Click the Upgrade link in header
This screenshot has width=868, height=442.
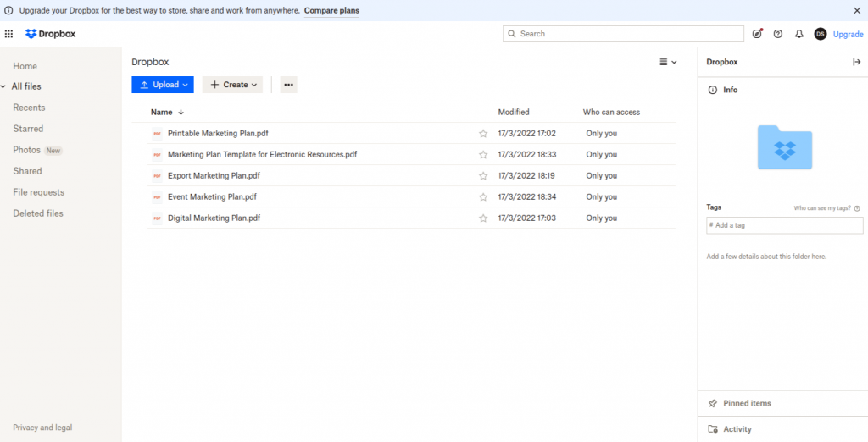[x=848, y=34]
